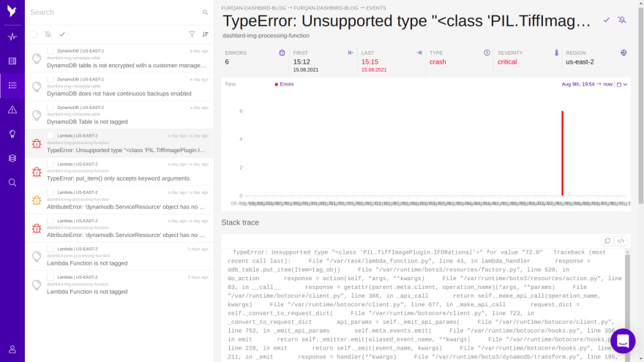Mute this error via bell-off icon in header

click(622, 20)
